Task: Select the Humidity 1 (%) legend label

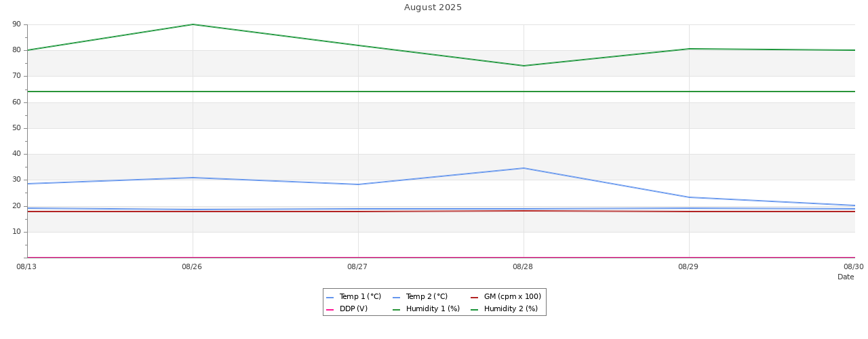Action: coord(433,309)
